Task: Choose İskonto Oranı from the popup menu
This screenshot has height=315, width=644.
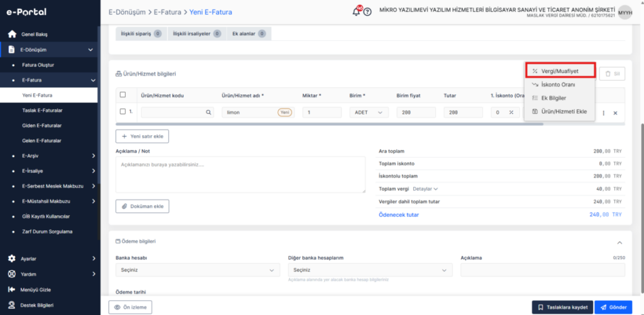Action: tap(560, 85)
